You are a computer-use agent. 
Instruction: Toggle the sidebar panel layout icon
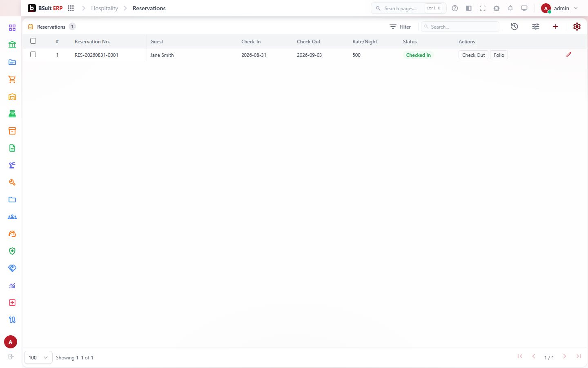click(469, 8)
